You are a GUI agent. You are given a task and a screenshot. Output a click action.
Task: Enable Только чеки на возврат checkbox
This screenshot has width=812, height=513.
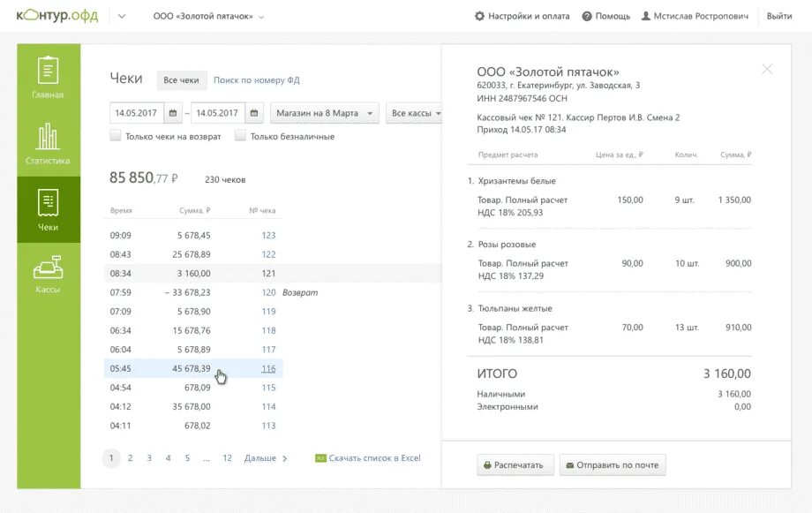(116, 136)
